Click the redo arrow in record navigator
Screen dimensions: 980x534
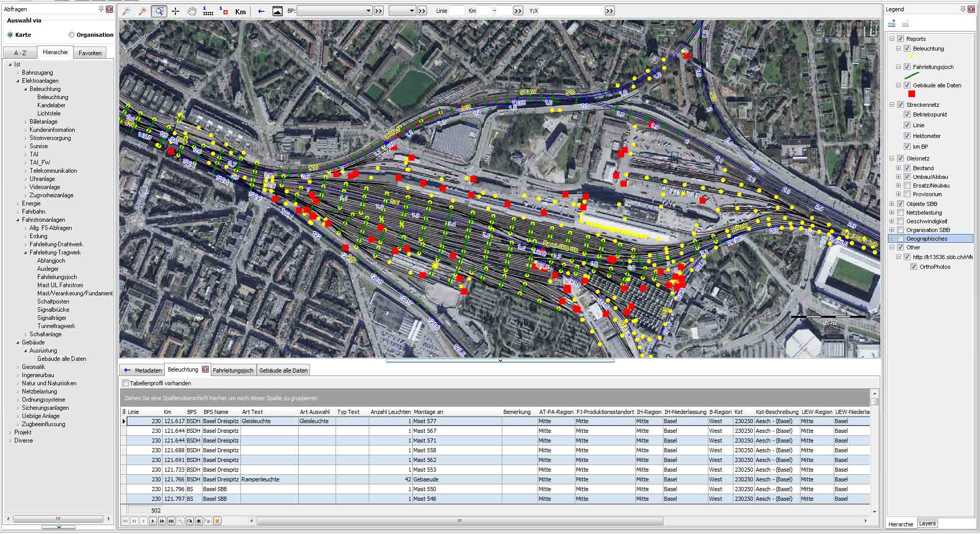pos(190,521)
